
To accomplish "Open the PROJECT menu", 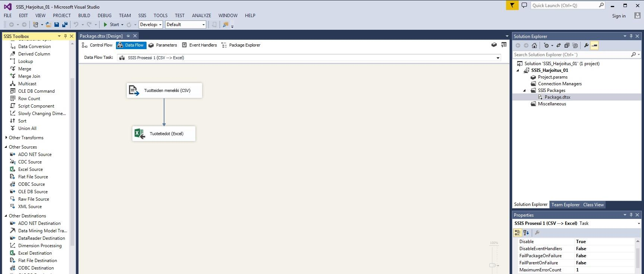I will click(x=62, y=15).
